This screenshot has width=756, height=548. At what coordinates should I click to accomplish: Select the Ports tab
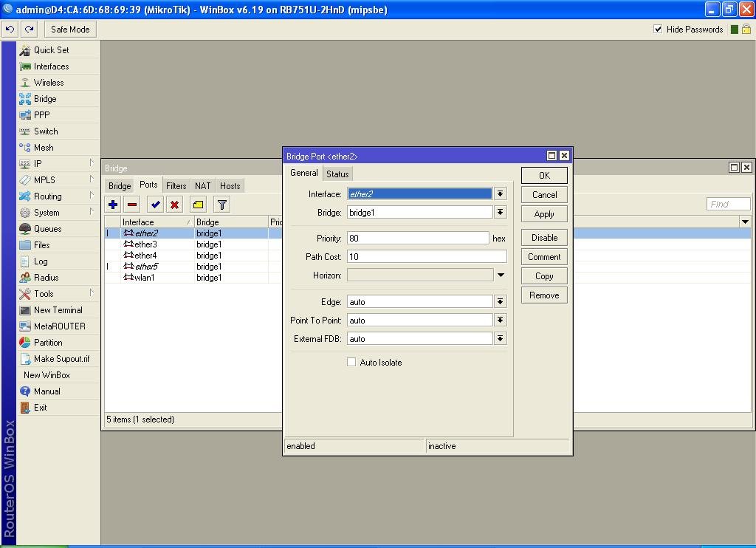coord(148,185)
